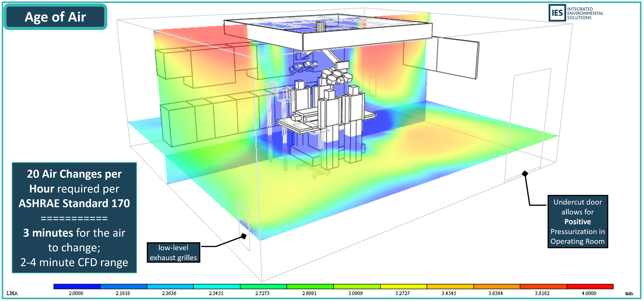This screenshot has height=301, width=644.
Task: Click the red 4.0000 legend swatch
Action: point(590,287)
